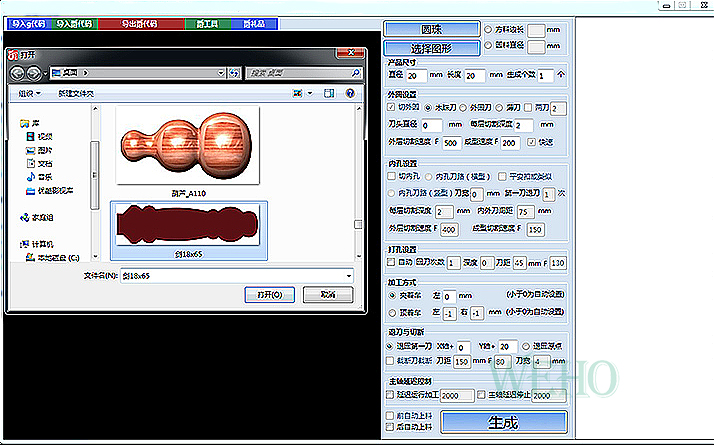Open the 新工具 tab
Image resolution: width=714 pixels, height=445 pixels.
pyautogui.click(x=208, y=21)
